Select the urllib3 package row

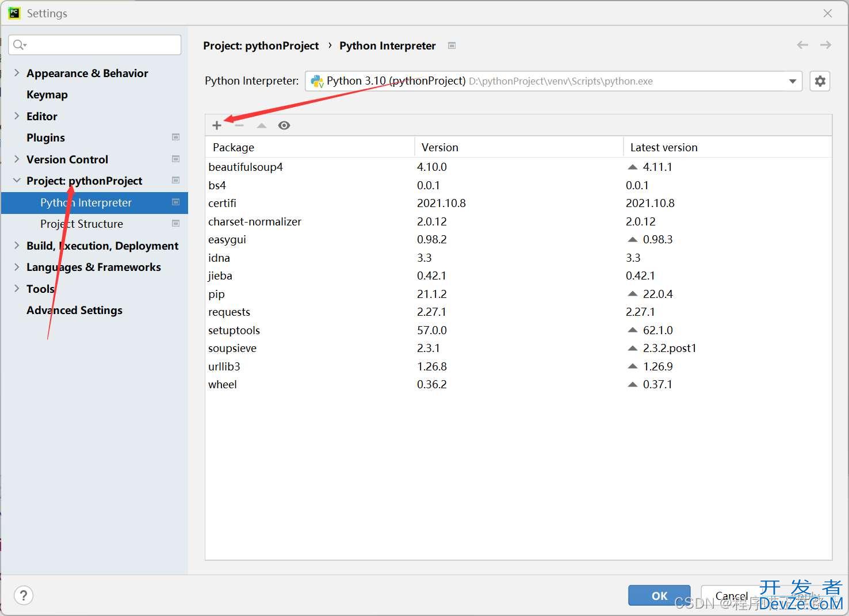coord(518,366)
